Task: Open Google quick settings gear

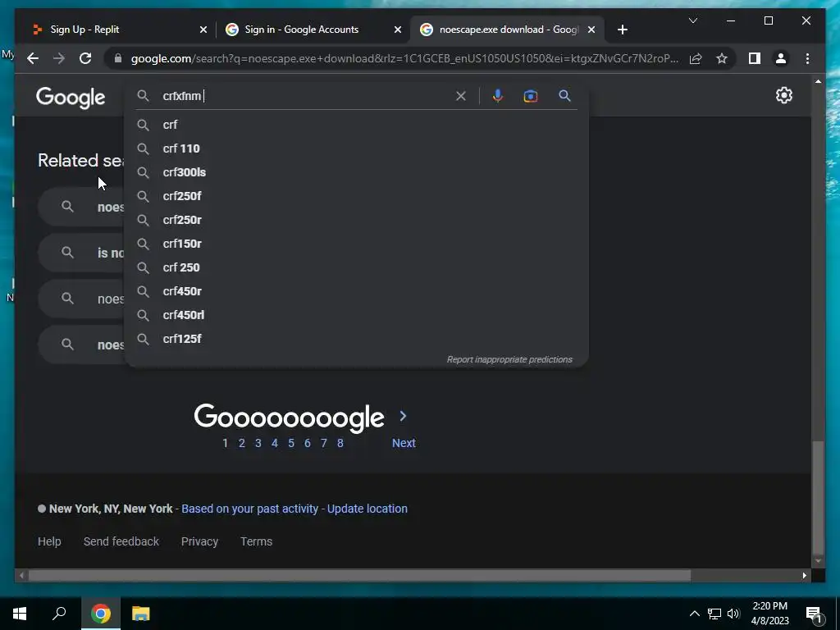Action: click(783, 95)
